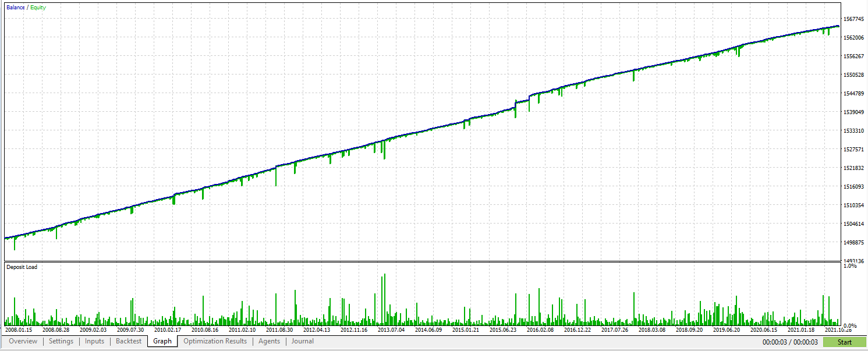Viewport: 868px width, 351px height.
Task: Click the 1562006 axis value
Action: coord(854,38)
